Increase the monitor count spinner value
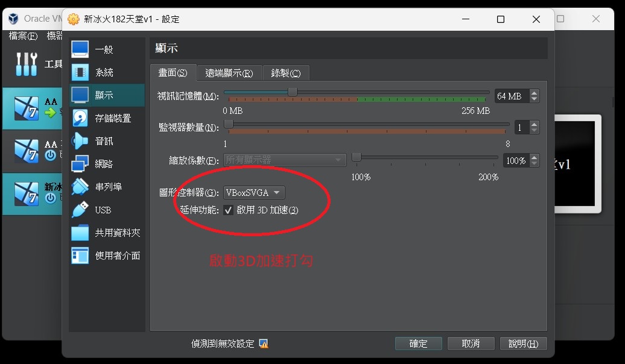Image resolution: width=625 pixels, height=364 pixels. [x=534, y=125]
